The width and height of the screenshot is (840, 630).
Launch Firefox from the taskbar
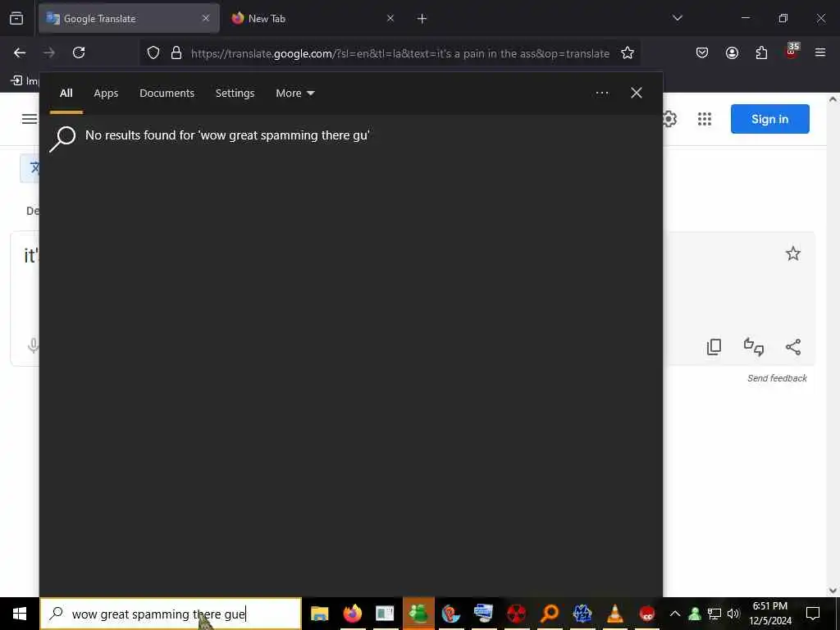353,614
